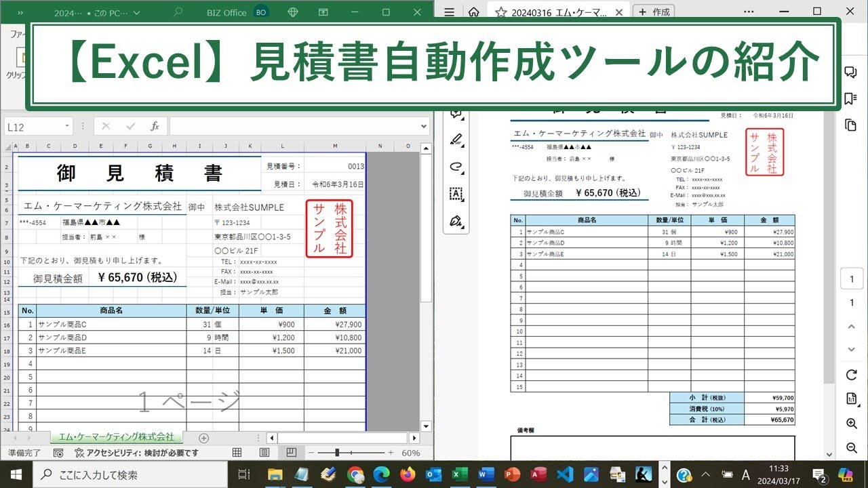Open the Windows notification center

(819, 474)
